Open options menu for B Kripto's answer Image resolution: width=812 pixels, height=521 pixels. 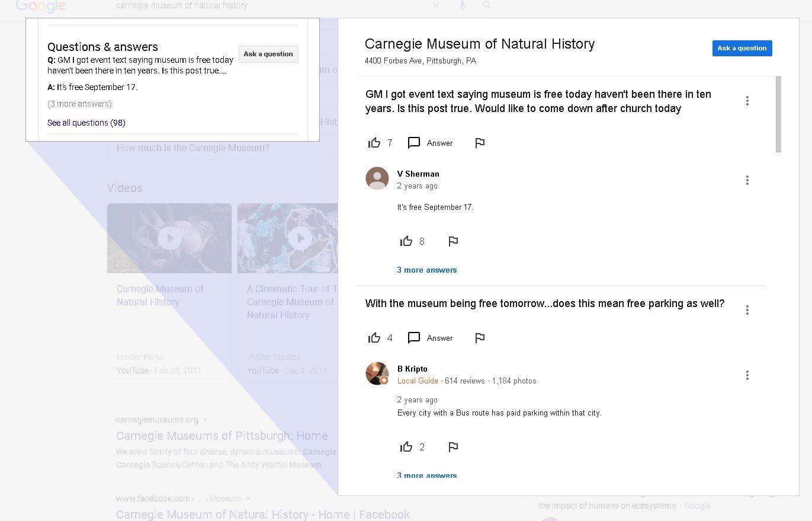click(747, 375)
